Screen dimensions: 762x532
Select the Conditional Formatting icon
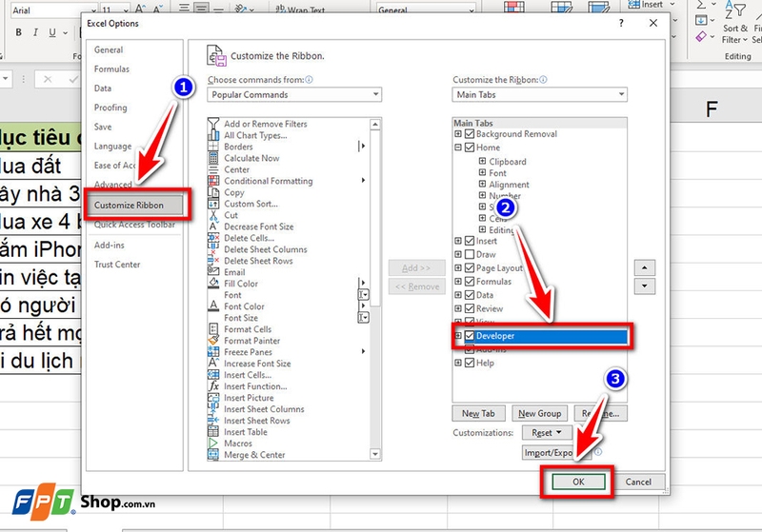[x=213, y=181]
